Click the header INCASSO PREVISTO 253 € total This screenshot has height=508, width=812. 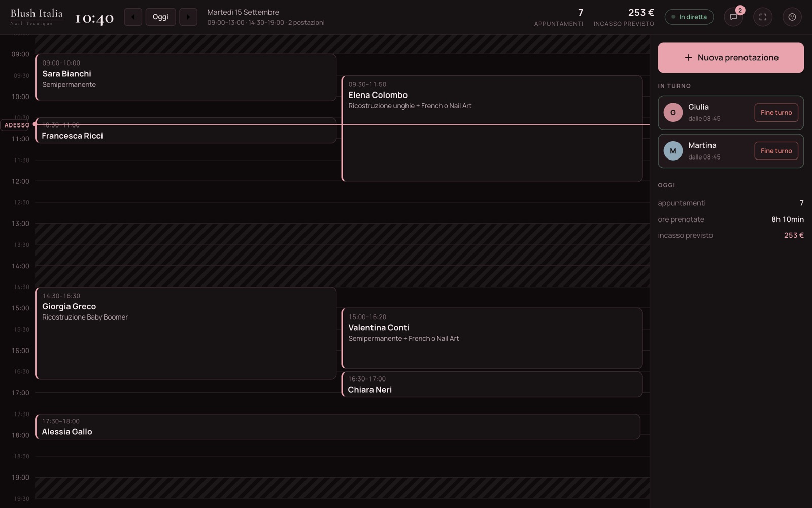point(624,17)
